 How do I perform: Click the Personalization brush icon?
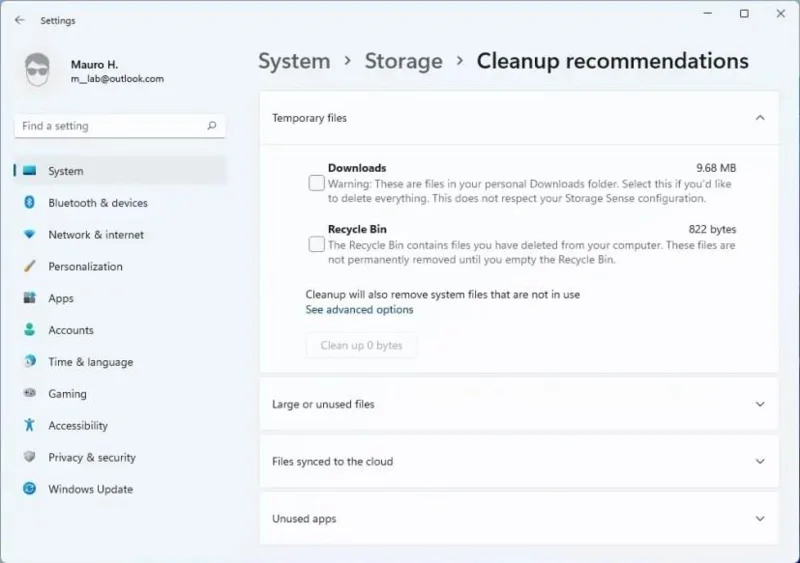(30, 266)
